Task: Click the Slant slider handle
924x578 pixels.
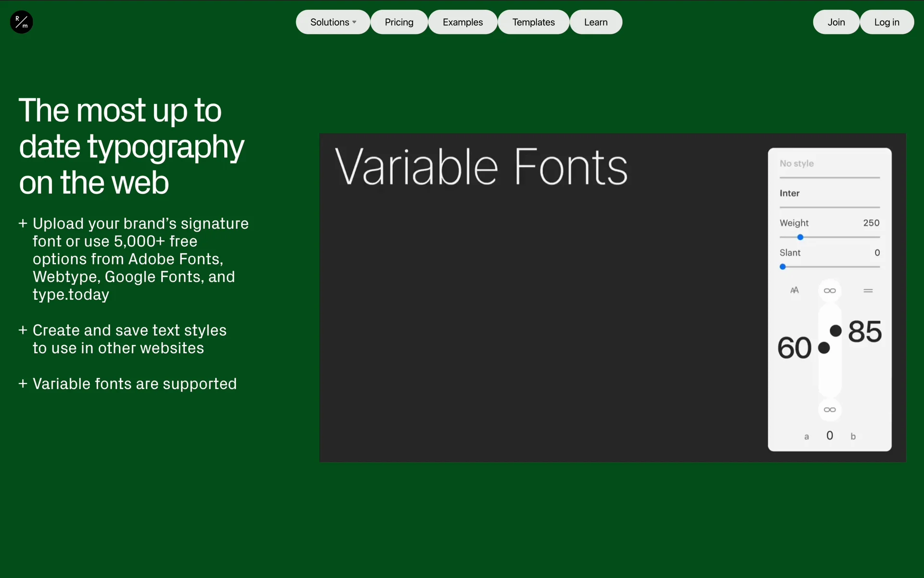Action: click(x=783, y=267)
